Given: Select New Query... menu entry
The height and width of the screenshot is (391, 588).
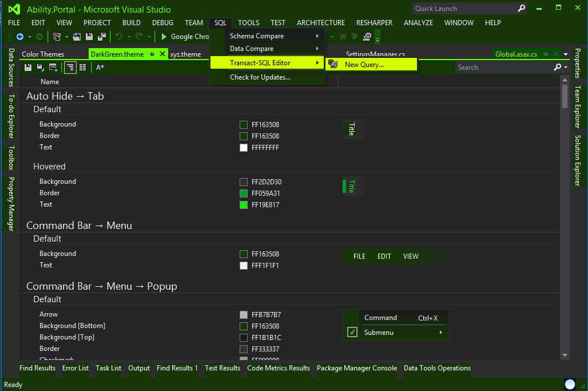Looking at the screenshot, I should coord(371,64).
